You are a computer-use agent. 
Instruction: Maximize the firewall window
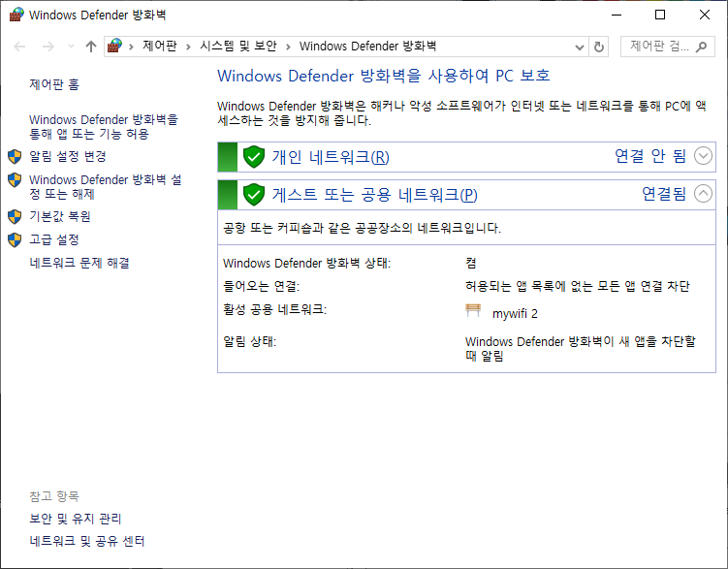click(660, 15)
